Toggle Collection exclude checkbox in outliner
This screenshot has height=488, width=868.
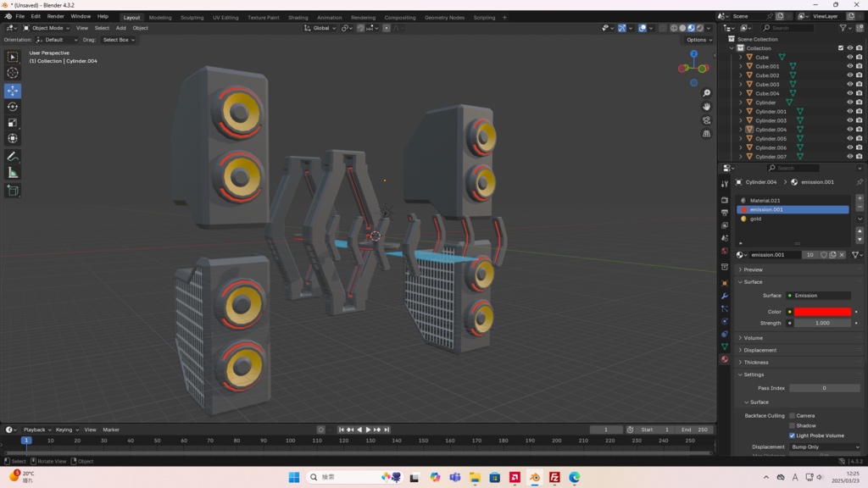coord(841,48)
